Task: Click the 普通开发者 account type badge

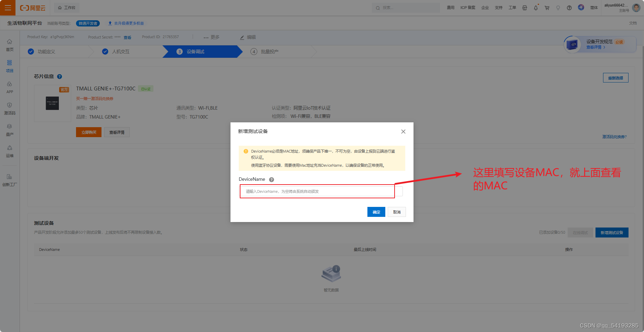Action: 88,23
